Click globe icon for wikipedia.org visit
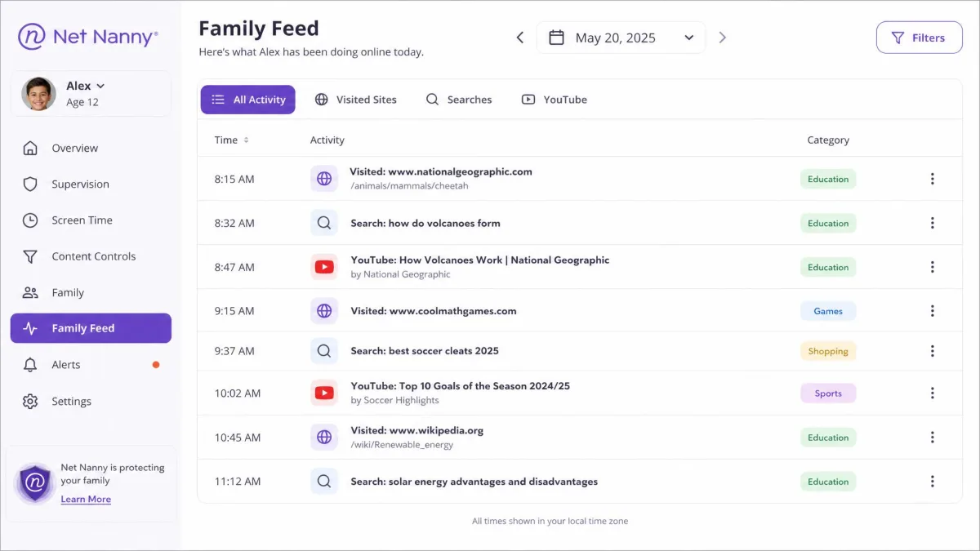Screen dimensions: 980x551 click(x=324, y=438)
